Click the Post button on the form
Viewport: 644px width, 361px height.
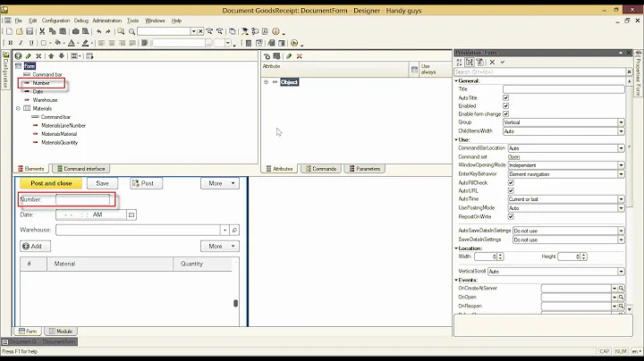(146, 183)
